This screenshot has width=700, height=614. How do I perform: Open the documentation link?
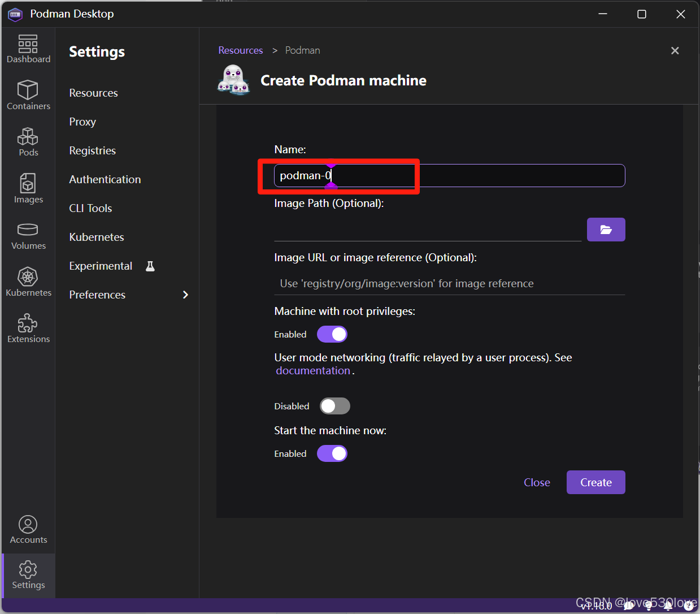coord(313,371)
